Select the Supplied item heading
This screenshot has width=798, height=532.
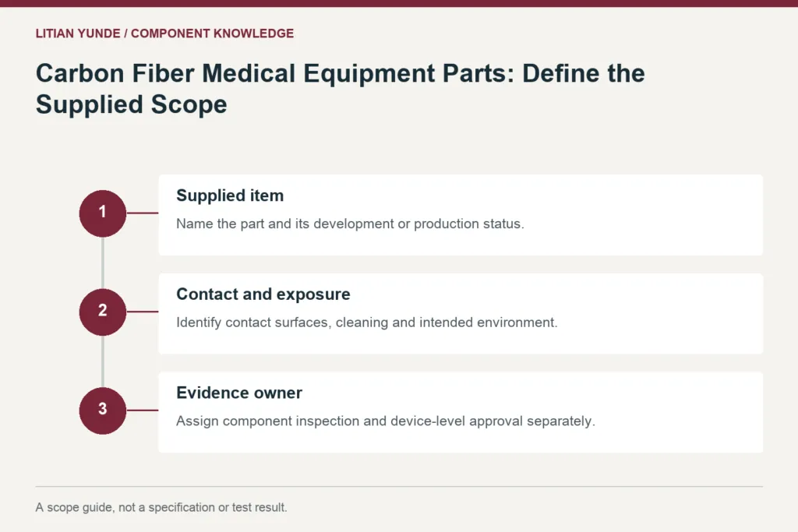230,196
